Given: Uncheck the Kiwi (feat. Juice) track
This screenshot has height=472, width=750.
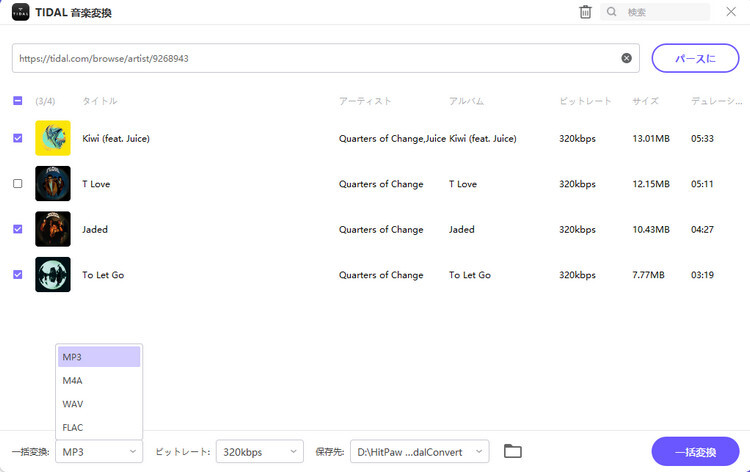Looking at the screenshot, I should click(x=18, y=138).
